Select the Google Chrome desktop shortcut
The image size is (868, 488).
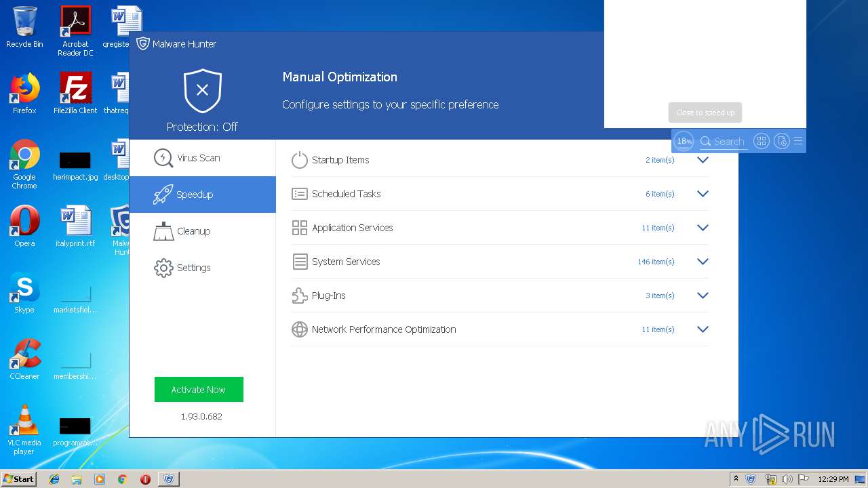click(x=24, y=164)
